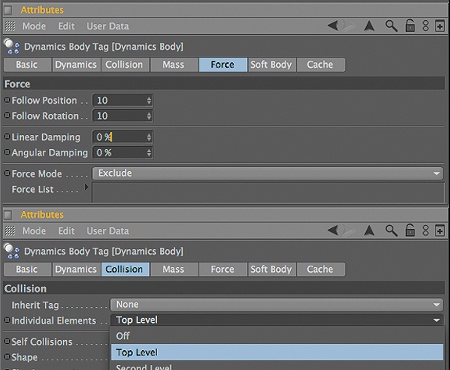The height and width of the screenshot is (370, 450).
Task: Open Force Mode dropdown set to Exclude
Action: [268, 173]
